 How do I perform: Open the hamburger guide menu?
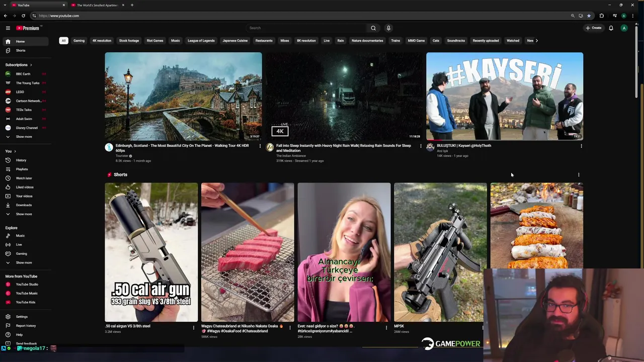click(x=8, y=28)
